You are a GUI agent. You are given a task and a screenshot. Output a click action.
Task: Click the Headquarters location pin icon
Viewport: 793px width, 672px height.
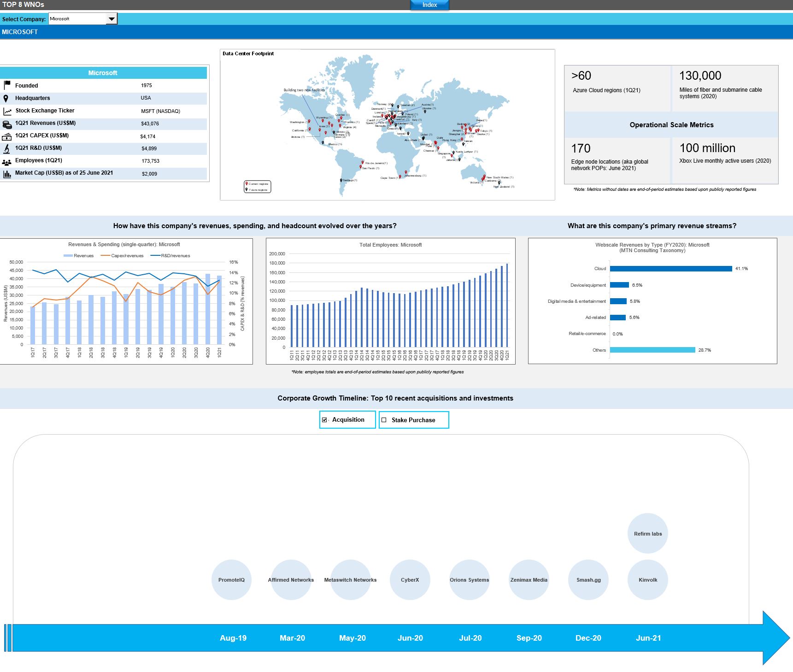coord(6,98)
